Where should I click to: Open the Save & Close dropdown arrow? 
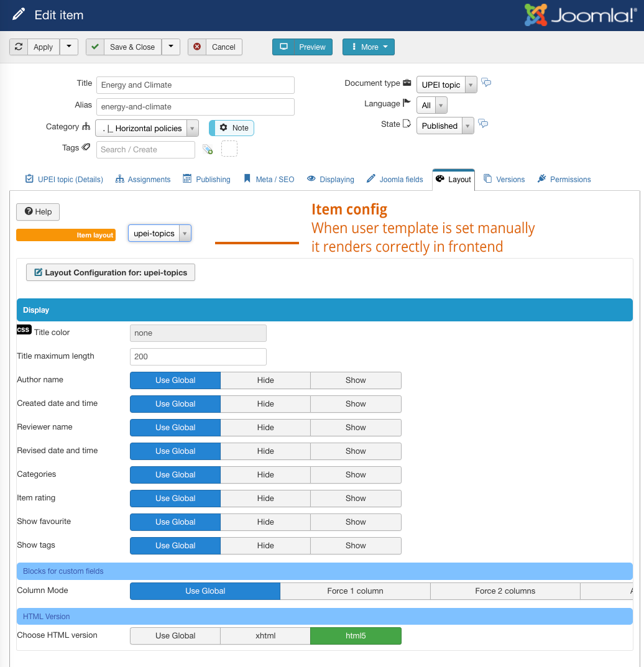(171, 47)
